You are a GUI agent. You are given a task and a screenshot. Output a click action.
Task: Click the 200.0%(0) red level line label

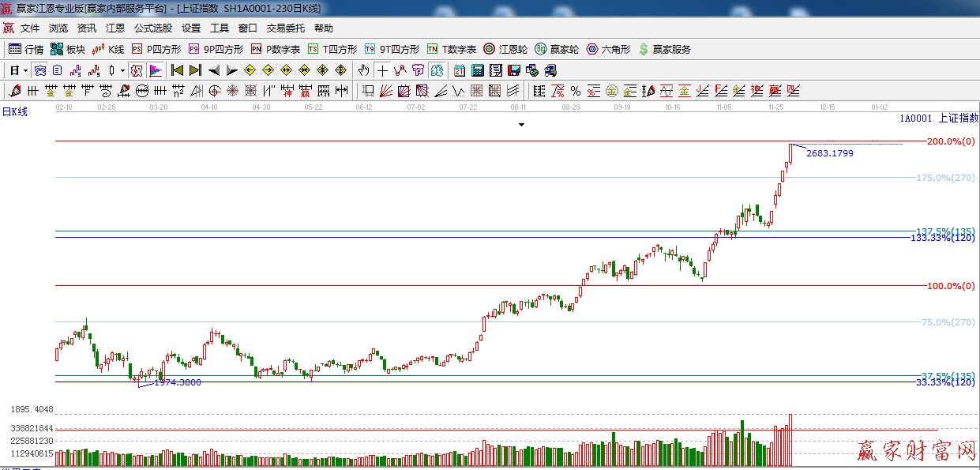click(951, 141)
